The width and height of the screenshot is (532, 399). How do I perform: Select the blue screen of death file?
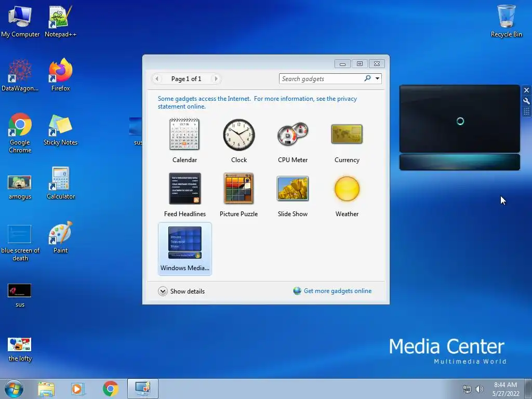(20, 243)
